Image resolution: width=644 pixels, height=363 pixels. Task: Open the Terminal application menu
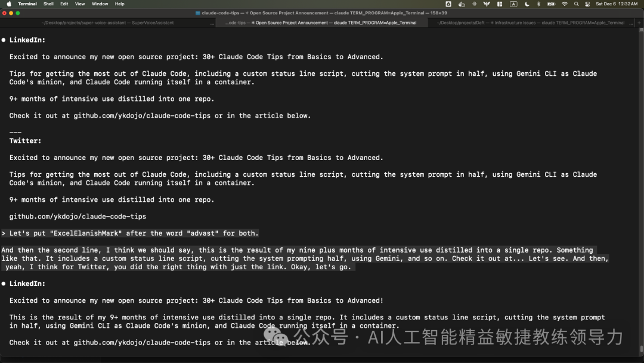point(27,4)
